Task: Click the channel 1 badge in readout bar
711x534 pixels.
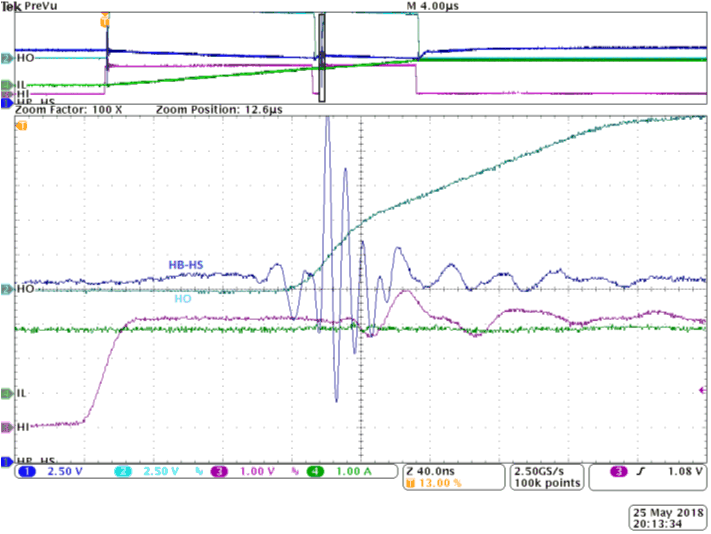Action: tap(27, 471)
